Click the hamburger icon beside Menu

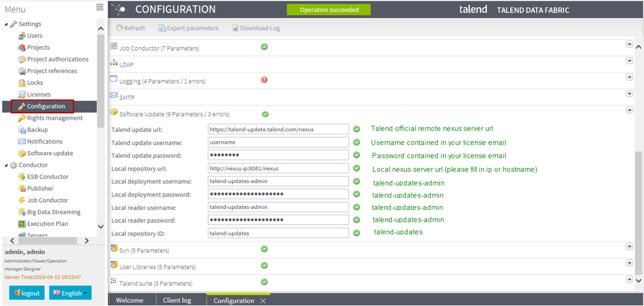(100, 8)
